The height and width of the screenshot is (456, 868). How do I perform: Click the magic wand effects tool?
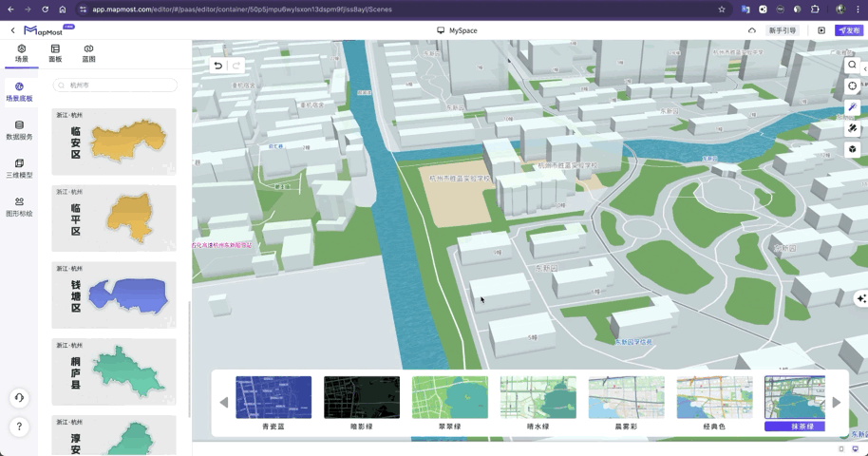point(852,107)
